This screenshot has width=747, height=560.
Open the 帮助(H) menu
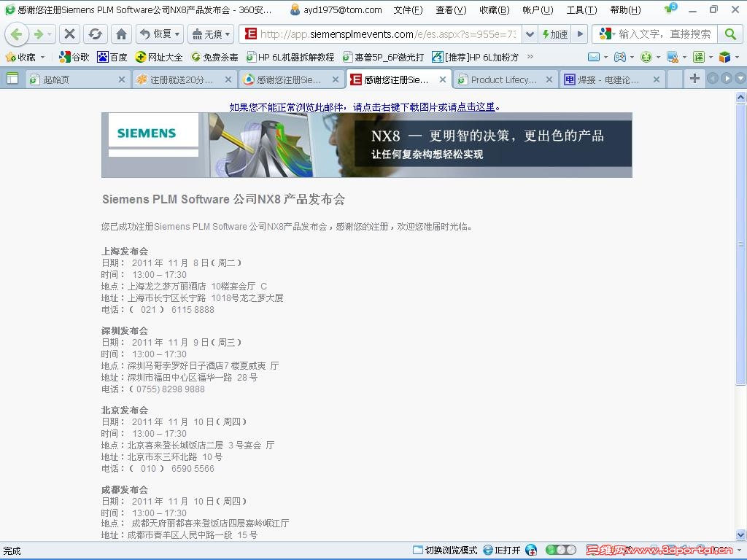[x=625, y=9]
